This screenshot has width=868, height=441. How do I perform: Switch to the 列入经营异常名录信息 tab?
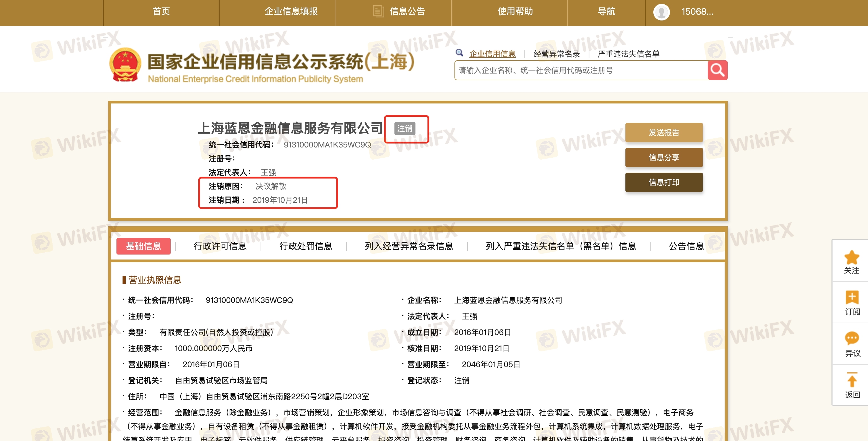409,246
